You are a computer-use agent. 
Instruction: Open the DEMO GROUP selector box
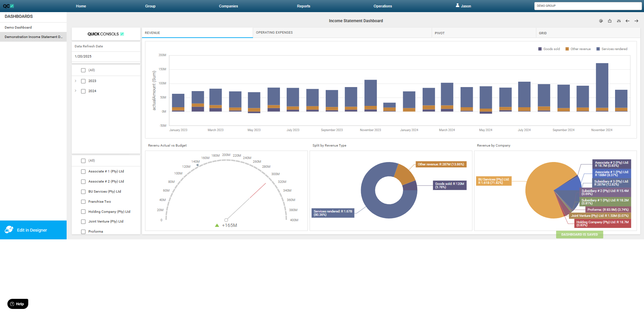(587, 6)
